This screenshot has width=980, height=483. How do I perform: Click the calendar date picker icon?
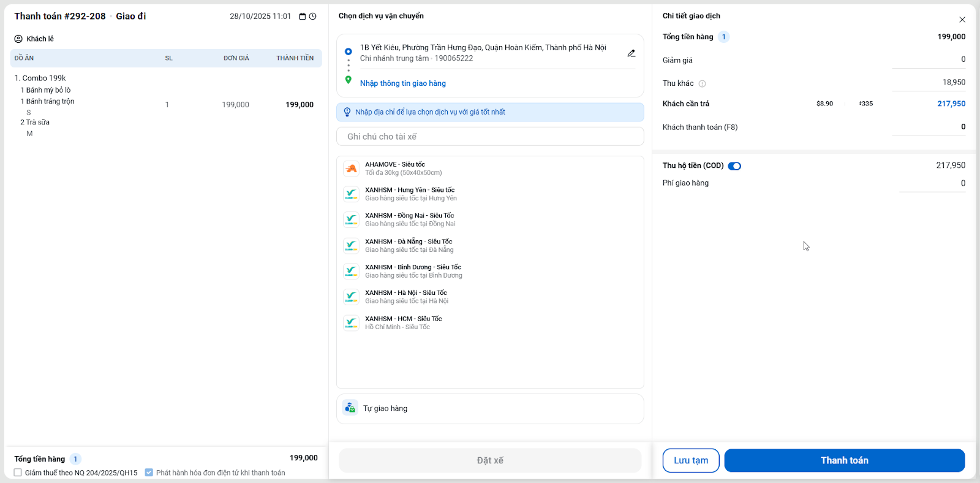(x=302, y=17)
